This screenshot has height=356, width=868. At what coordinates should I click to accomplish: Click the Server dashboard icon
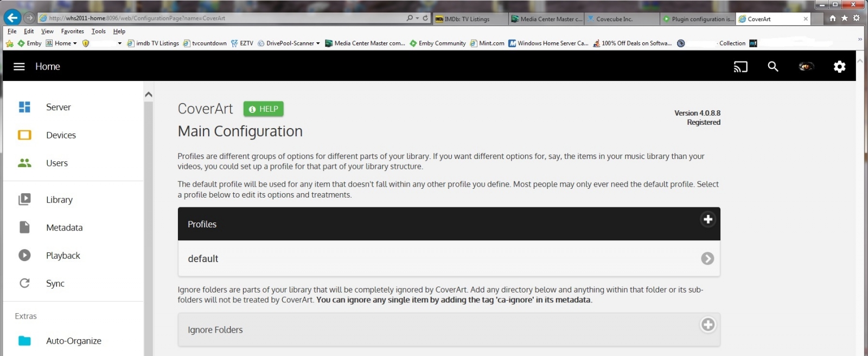(24, 107)
